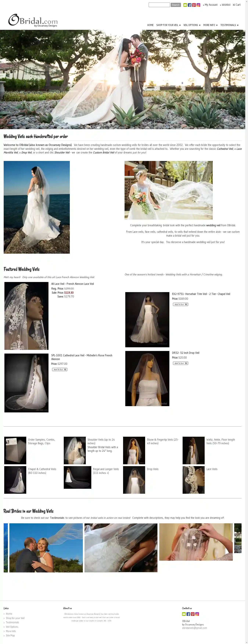Expand the Shop For Your Veil menu

point(168,25)
